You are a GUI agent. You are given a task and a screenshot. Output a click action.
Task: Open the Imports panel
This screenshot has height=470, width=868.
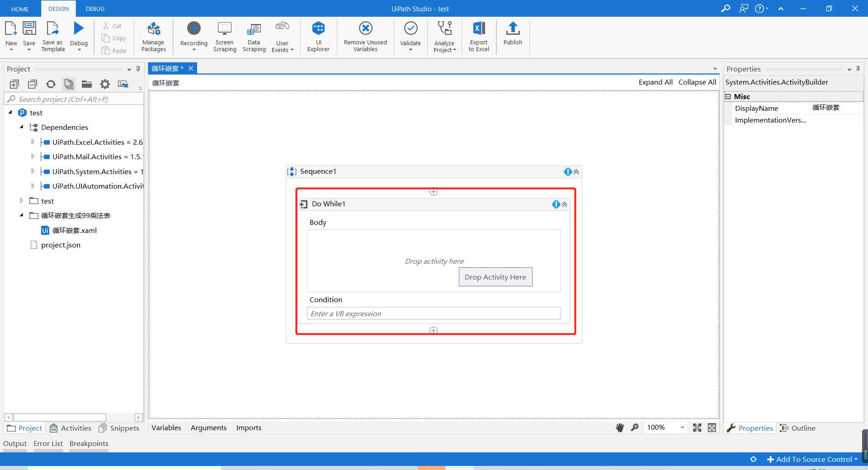tap(249, 427)
